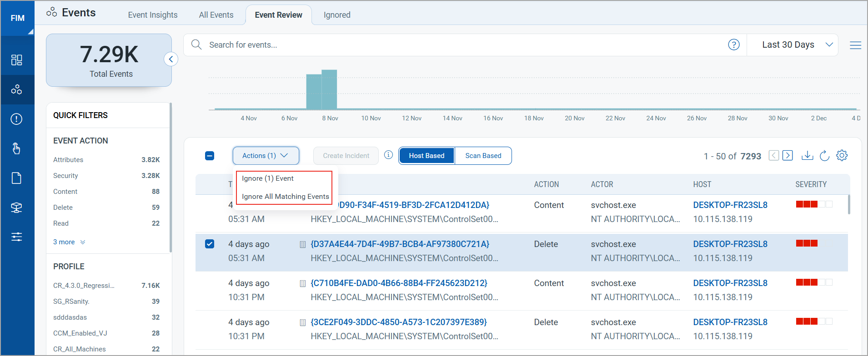This screenshot has height=356, width=868.
Task: Switch to All Events tab
Action: (216, 15)
